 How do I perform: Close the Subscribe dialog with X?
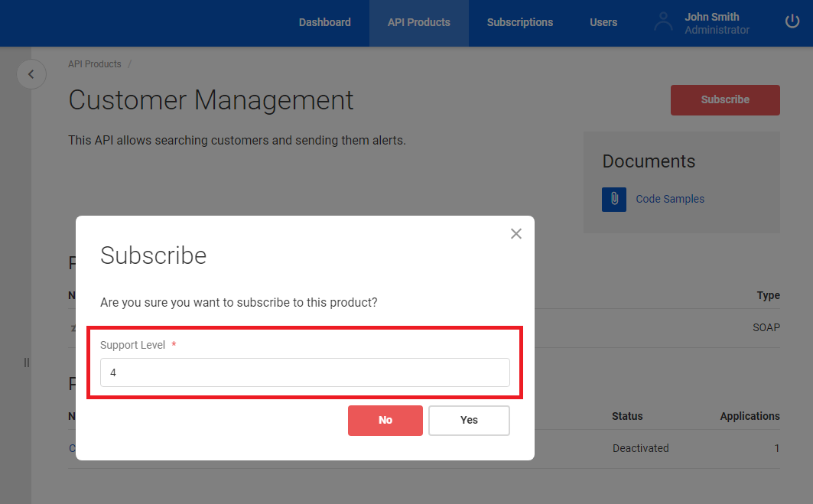click(x=516, y=234)
